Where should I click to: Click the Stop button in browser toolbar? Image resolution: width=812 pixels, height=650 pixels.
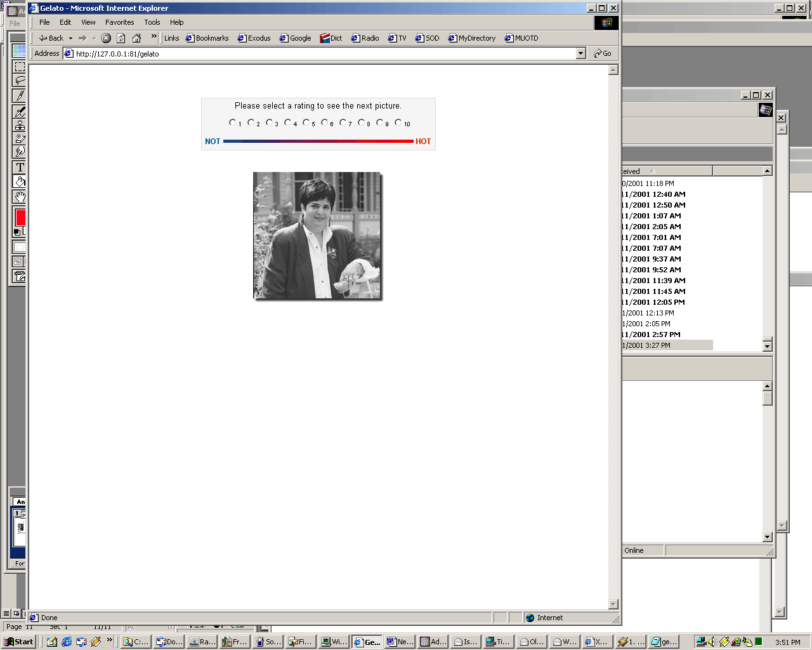pos(106,38)
